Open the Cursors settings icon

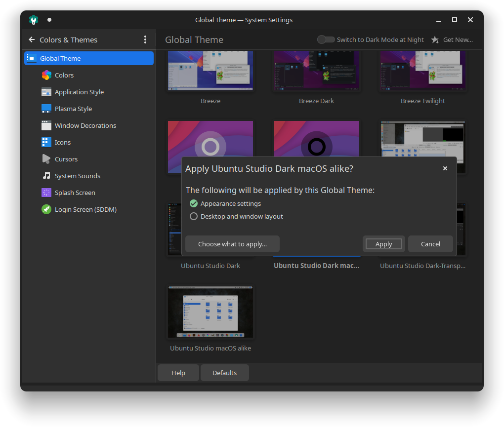click(46, 159)
